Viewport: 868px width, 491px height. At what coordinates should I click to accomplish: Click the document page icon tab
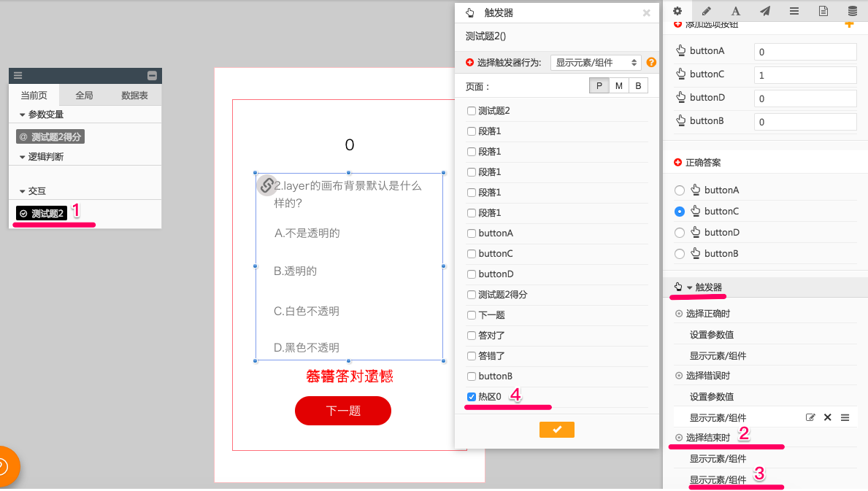click(823, 11)
